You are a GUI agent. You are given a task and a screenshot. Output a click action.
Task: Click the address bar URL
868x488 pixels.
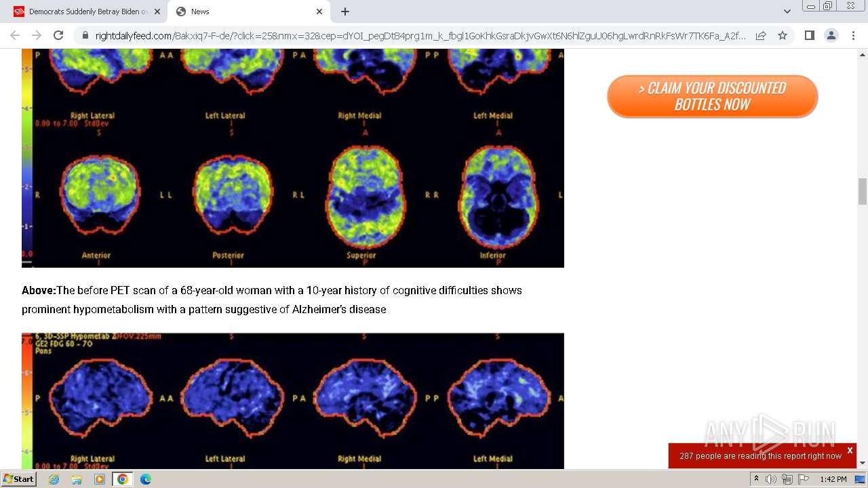click(420, 35)
